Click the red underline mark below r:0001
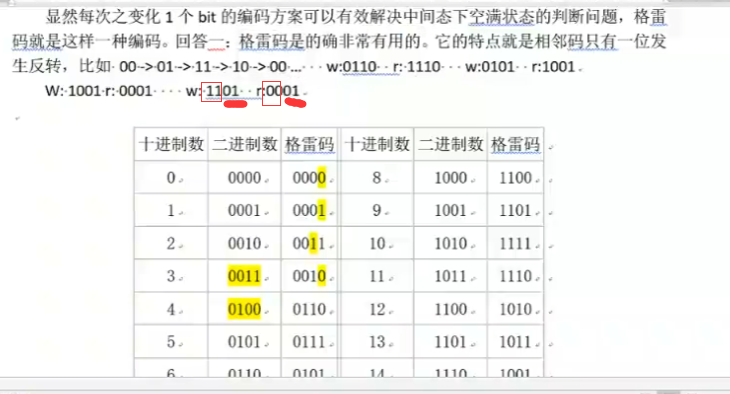730x394 pixels. [296, 103]
